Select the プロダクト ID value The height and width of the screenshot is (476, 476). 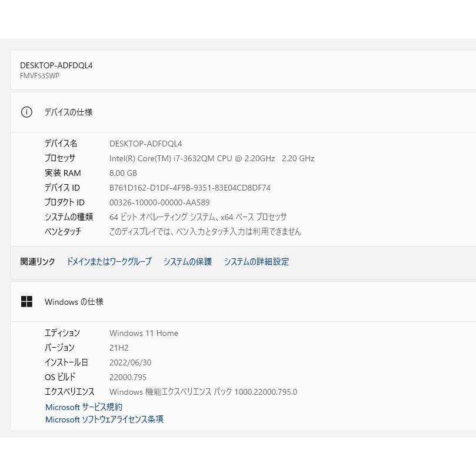159,202
